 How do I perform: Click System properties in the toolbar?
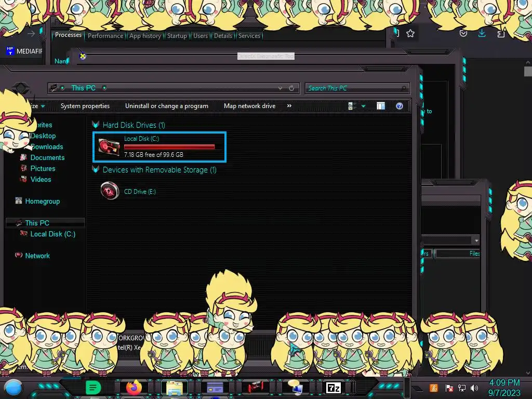(85, 106)
